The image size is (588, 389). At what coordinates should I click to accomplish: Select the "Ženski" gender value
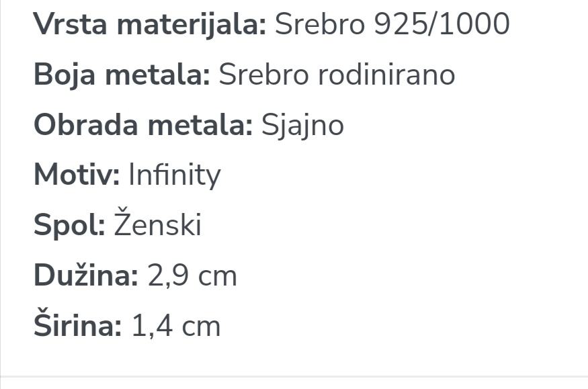click(x=157, y=225)
